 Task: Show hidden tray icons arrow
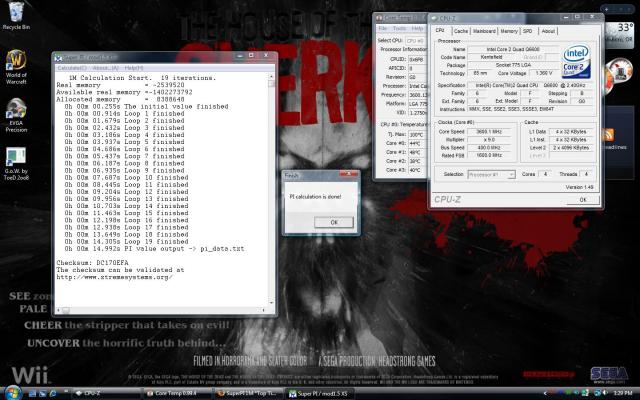click(545, 393)
